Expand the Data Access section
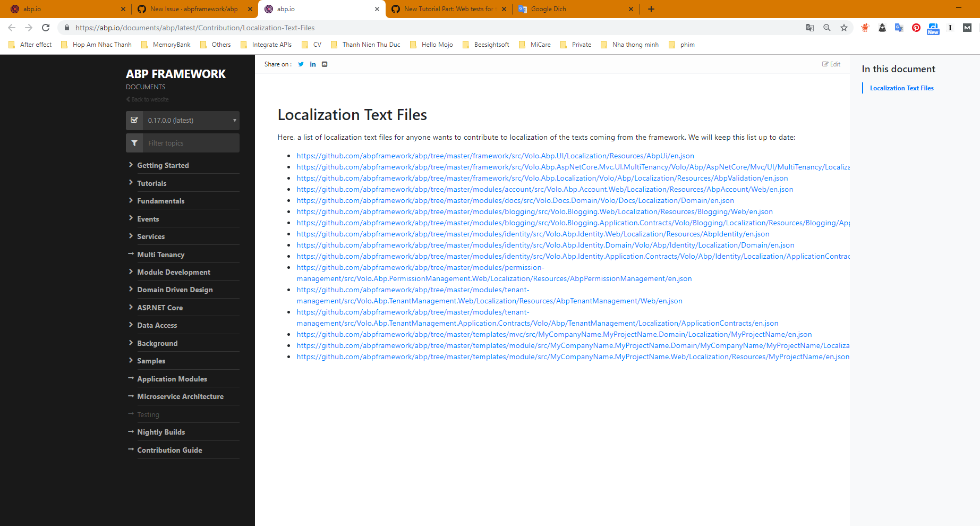 (157, 325)
